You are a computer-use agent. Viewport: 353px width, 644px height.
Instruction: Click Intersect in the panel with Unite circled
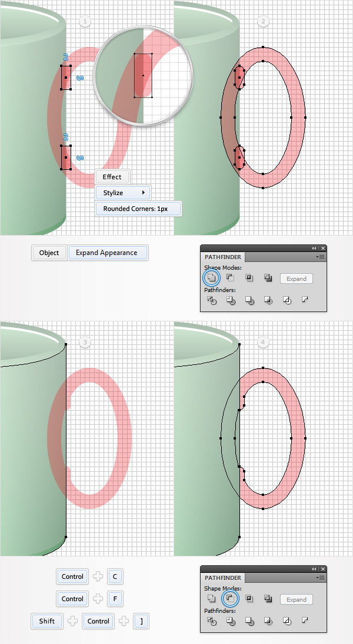[x=249, y=278]
